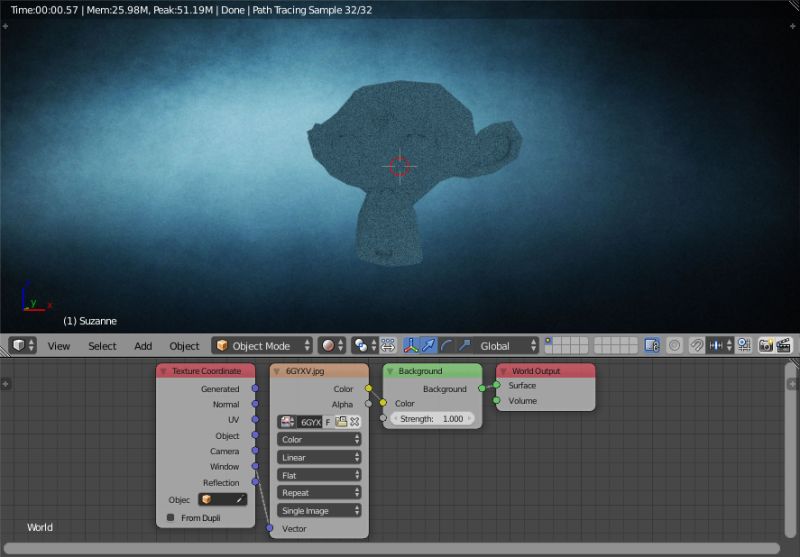Click the 6GYX image name field
This screenshot has height=557, width=800.
(310, 422)
